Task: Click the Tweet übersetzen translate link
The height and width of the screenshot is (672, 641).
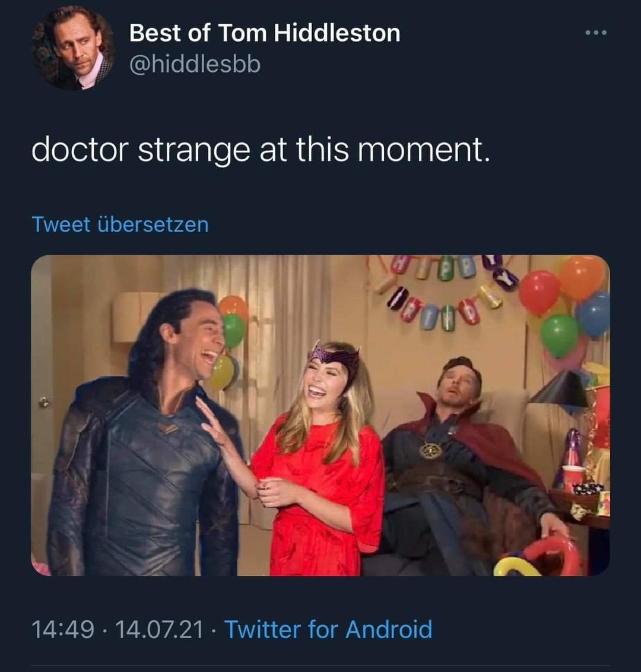Action: [x=120, y=224]
